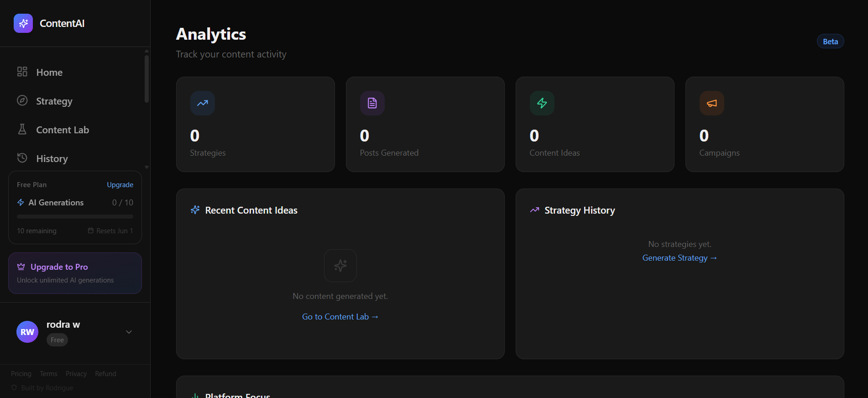Click the Campaigns stat card
Image resolution: width=868 pixels, height=398 pixels.
click(765, 124)
